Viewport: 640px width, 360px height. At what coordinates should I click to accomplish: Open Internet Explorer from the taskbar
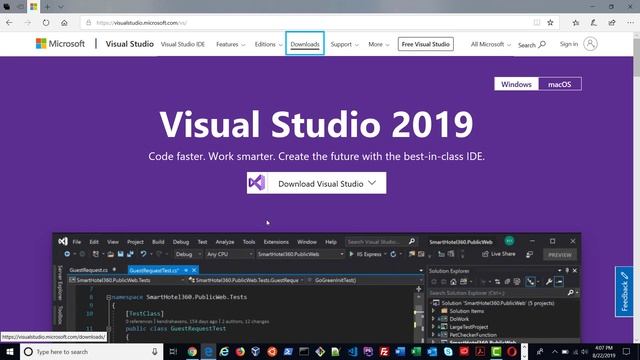(x=224, y=351)
